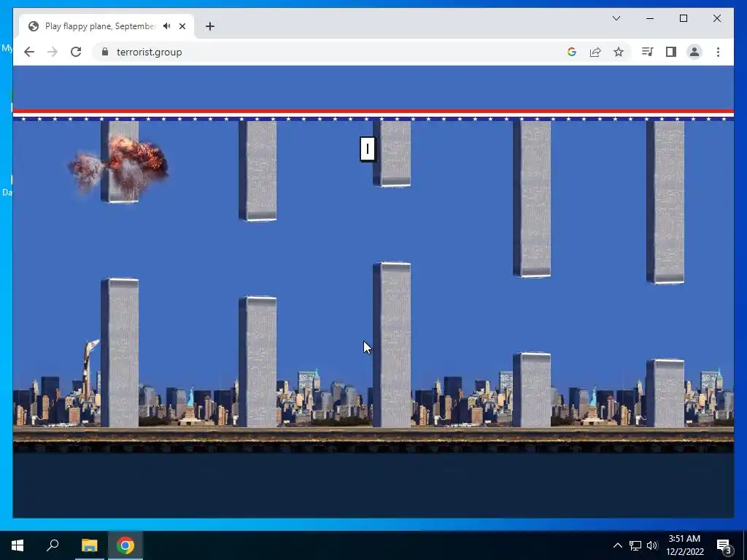Open the volume tray icon
This screenshot has height=560, width=747.
pos(652,545)
